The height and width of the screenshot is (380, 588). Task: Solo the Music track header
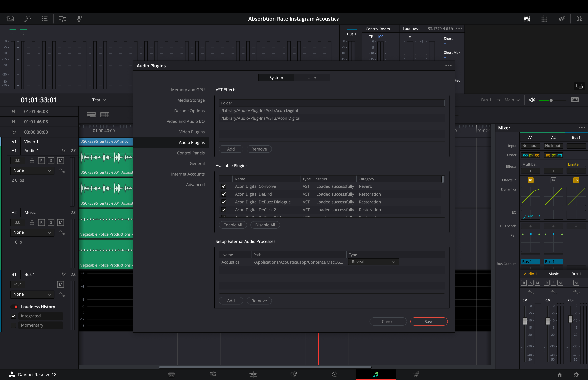pyautogui.click(x=51, y=222)
